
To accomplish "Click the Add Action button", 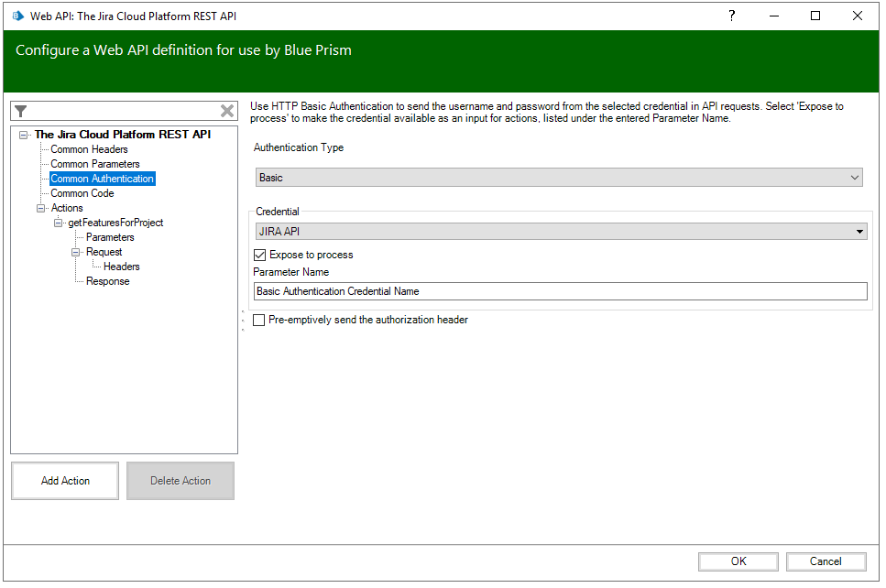I will coord(65,481).
